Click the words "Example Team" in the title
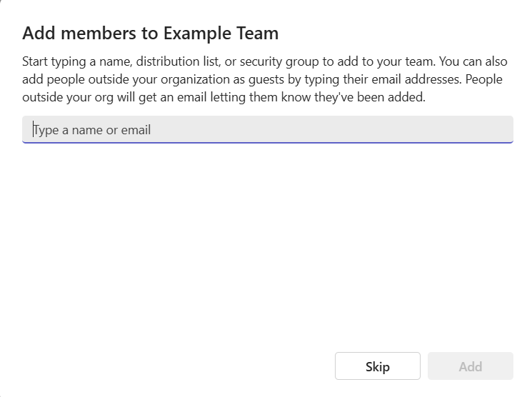The width and height of the screenshot is (532, 397). 221,33
